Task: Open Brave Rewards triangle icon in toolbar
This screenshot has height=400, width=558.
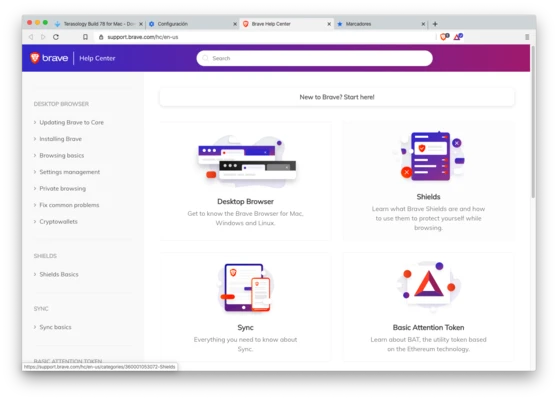Action: (x=458, y=37)
